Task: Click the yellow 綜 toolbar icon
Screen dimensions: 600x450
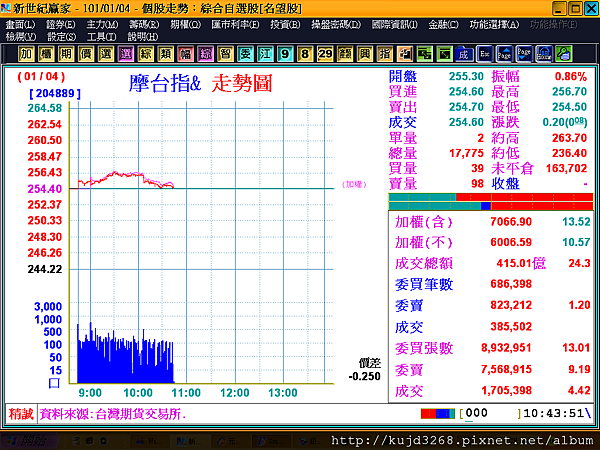Action: pyautogui.click(x=145, y=54)
